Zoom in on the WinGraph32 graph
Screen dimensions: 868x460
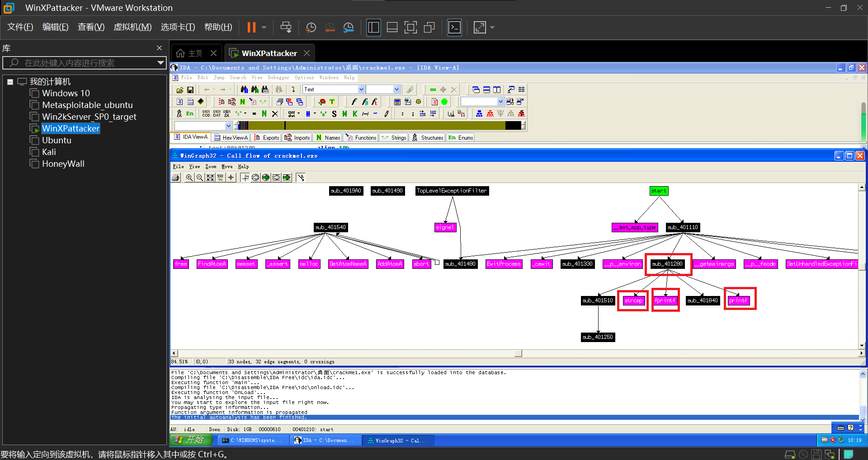pyautogui.click(x=189, y=178)
